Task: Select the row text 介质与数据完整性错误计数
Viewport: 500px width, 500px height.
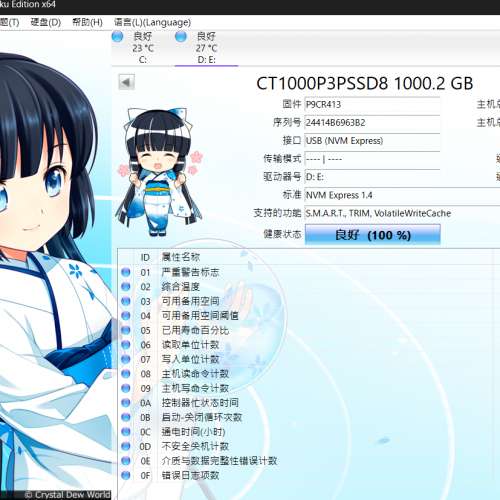Action: 220,461
